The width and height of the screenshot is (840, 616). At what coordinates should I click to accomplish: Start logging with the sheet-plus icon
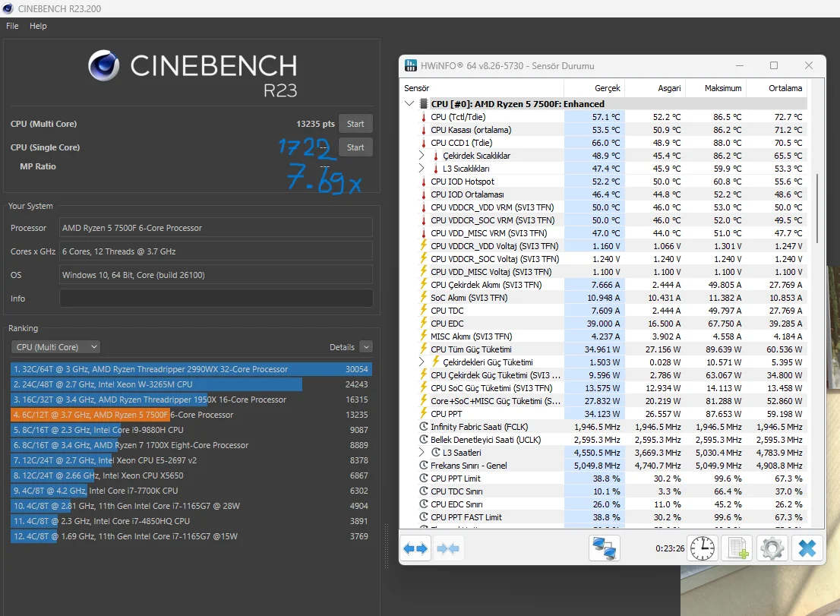(737, 548)
